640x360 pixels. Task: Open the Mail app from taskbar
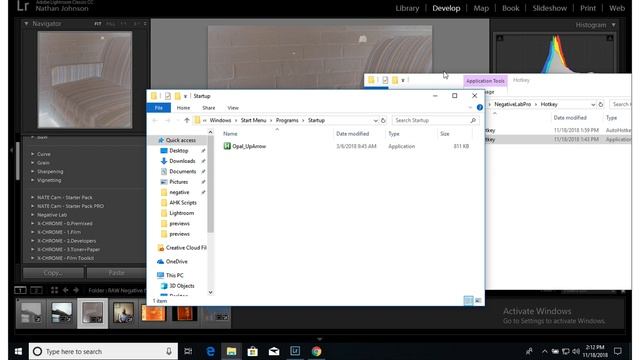[274, 351]
